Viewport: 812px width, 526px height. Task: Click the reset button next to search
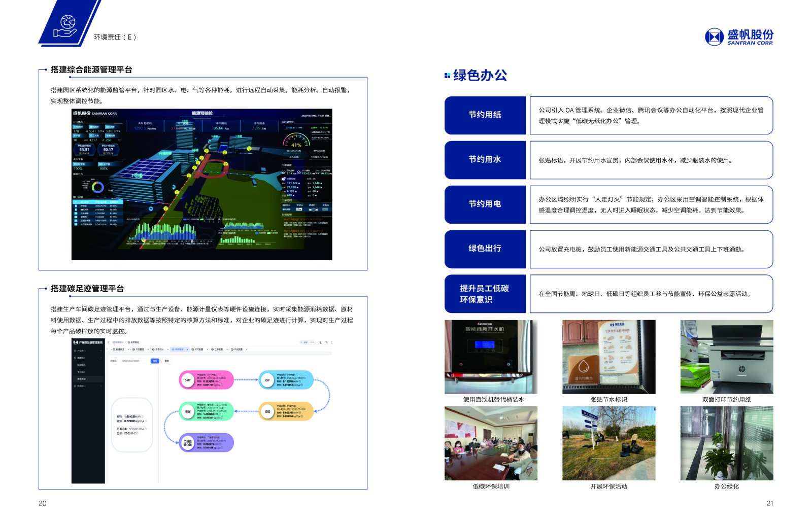167,361
